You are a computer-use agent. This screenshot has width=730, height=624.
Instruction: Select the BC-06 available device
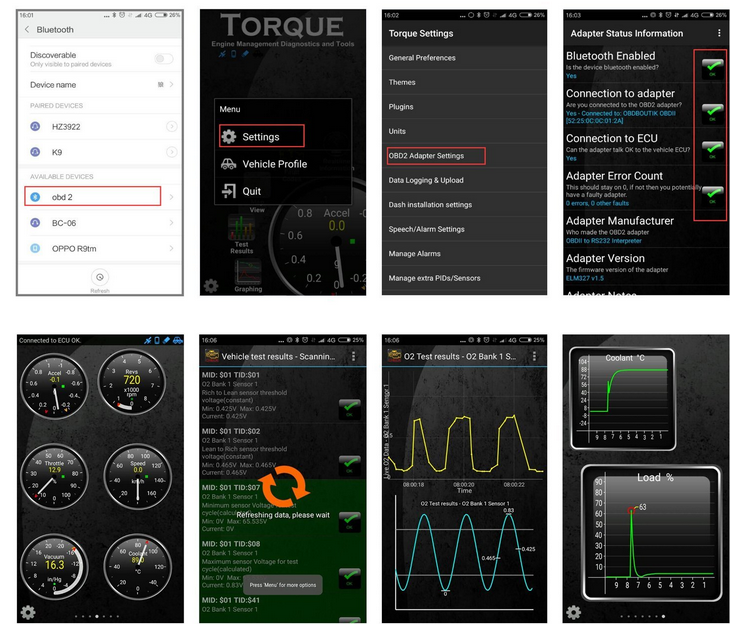100,223
